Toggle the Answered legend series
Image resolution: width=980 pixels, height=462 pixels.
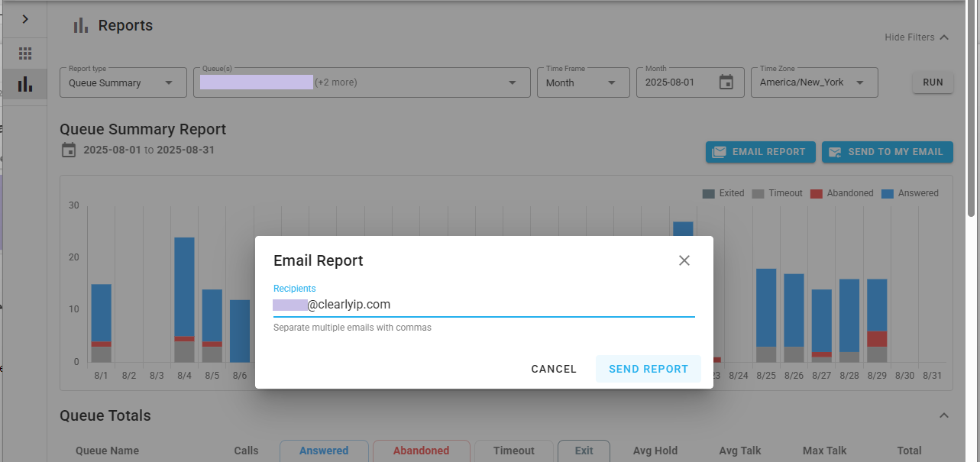pos(910,193)
